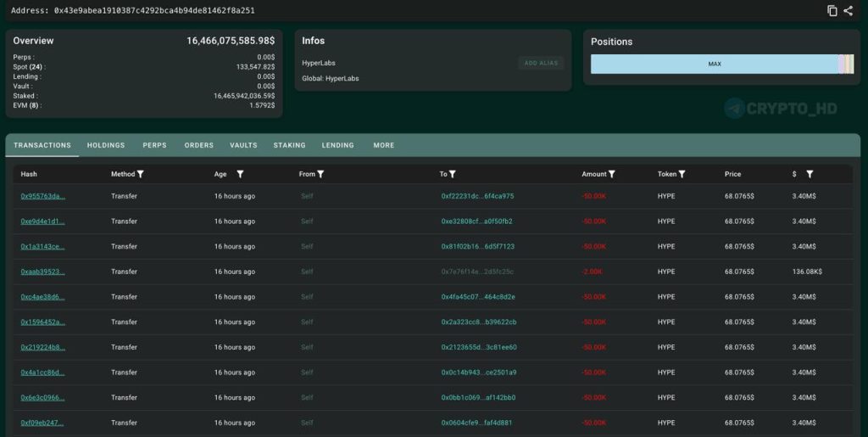Click the total 16,466,075,585.98$ overview value
This screenshot has height=437, width=868.
[231, 41]
